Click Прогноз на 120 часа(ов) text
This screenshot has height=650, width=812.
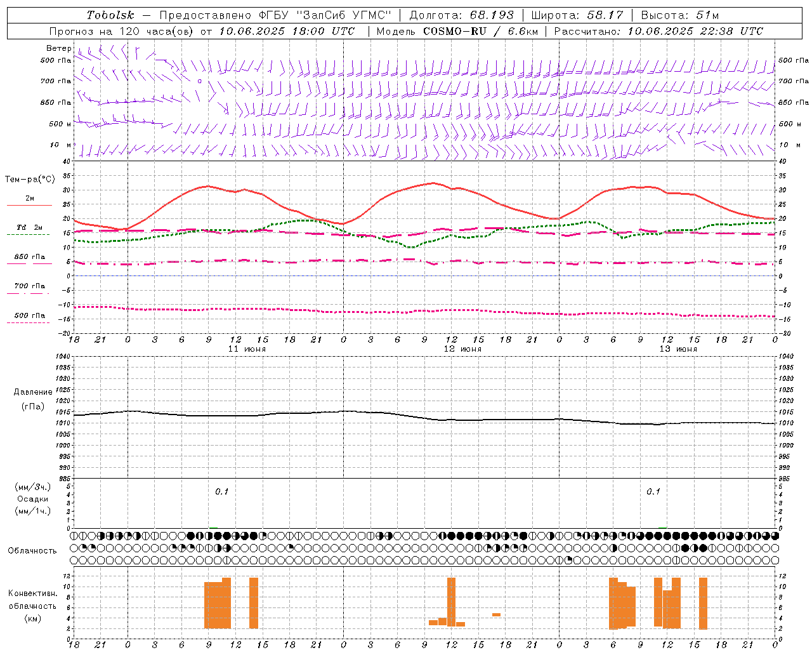pyautogui.click(x=122, y=31)
